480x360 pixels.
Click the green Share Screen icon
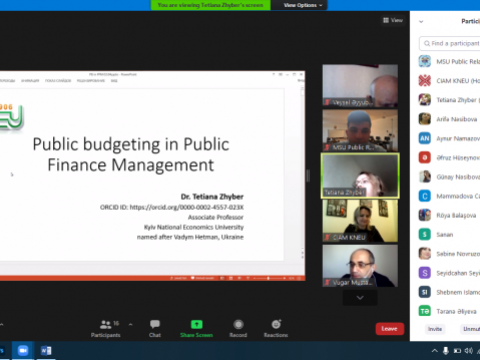coord(197,324)
